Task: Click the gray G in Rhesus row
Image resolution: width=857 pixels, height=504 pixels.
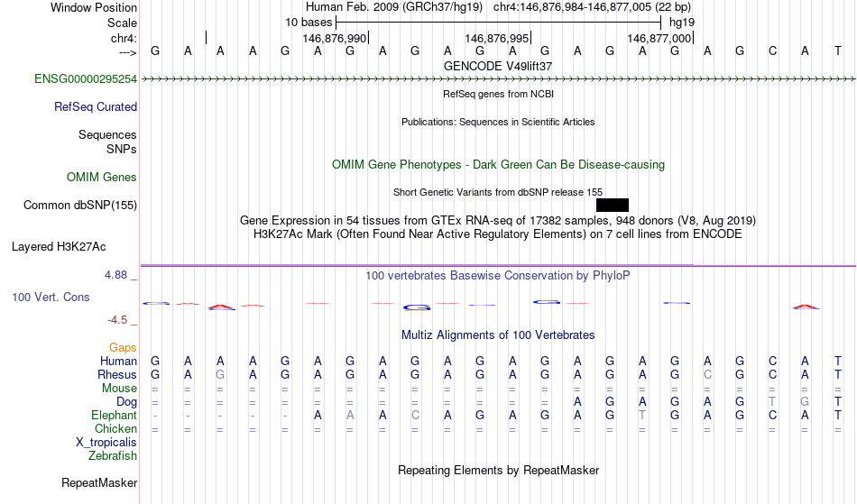Action: 220,374
